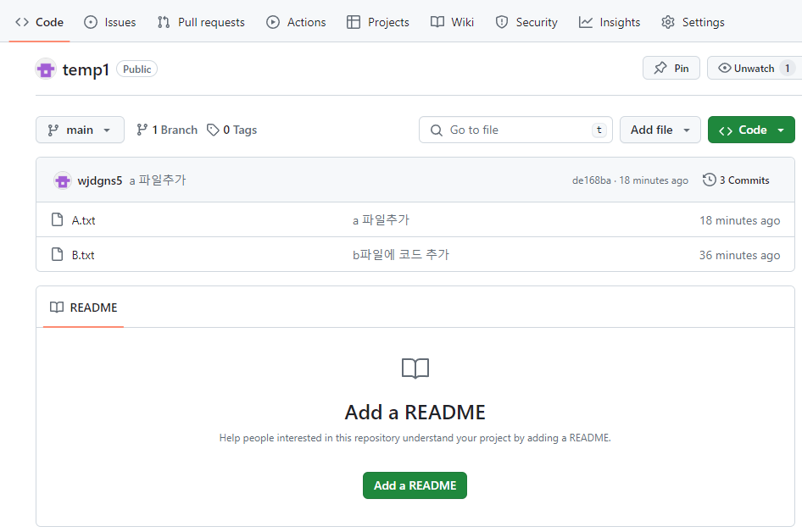
Task: Expand the Add file dropdown
Action: 660,130
